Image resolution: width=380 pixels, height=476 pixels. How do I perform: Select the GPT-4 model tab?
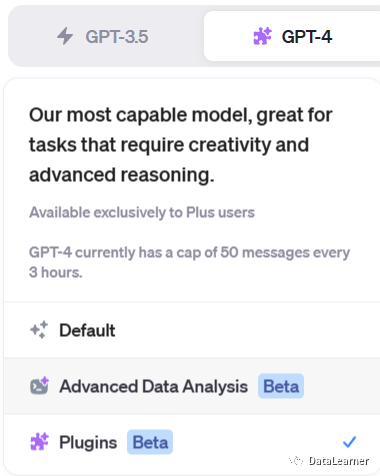point(292,36)
